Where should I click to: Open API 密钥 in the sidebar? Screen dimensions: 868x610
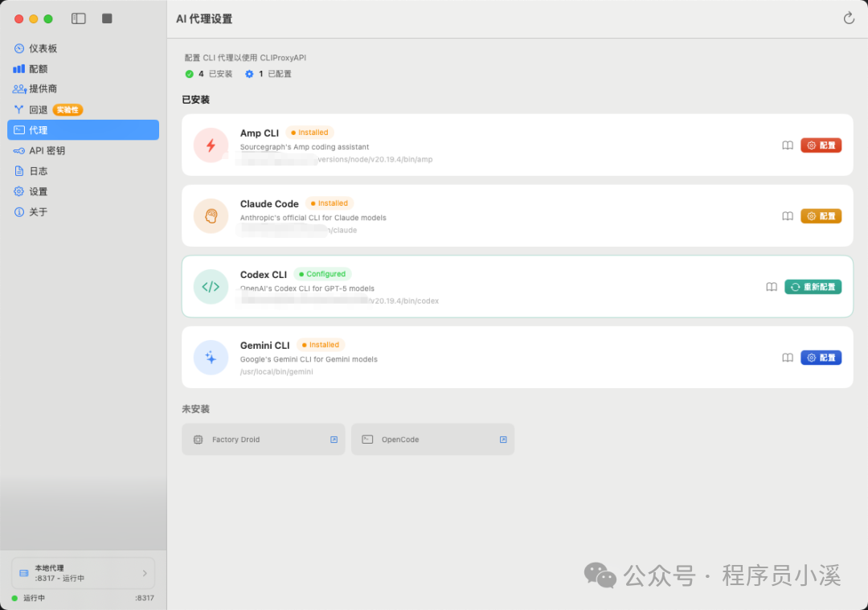click(83, 150)
